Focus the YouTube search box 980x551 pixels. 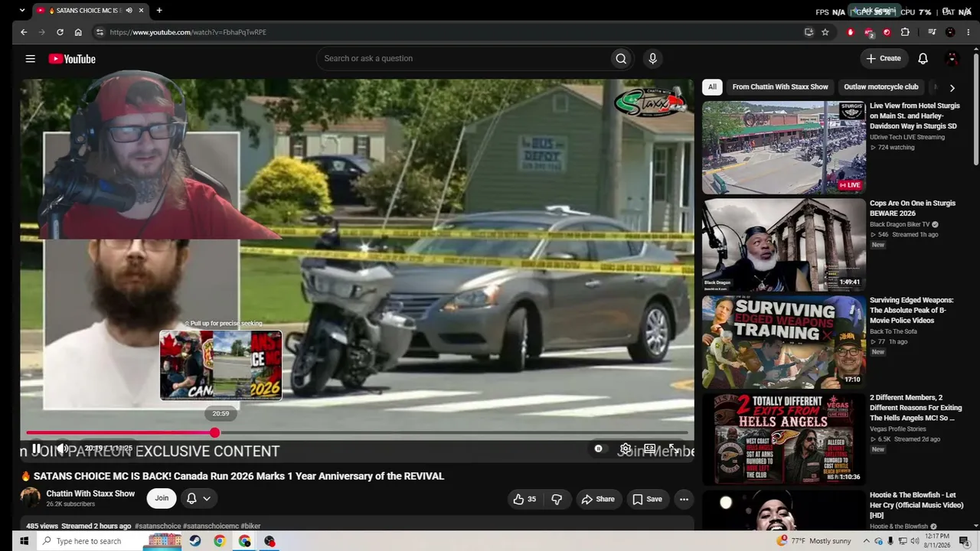pos(463,58)
